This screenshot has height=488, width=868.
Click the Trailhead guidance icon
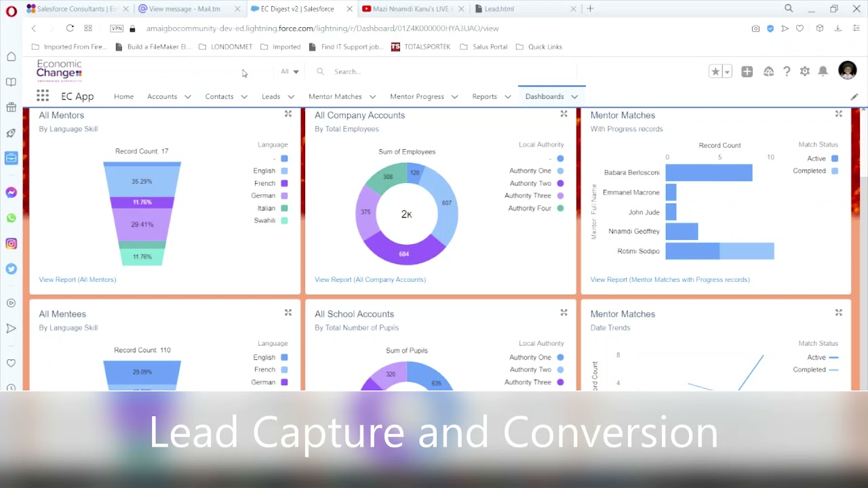coord(768,71)
